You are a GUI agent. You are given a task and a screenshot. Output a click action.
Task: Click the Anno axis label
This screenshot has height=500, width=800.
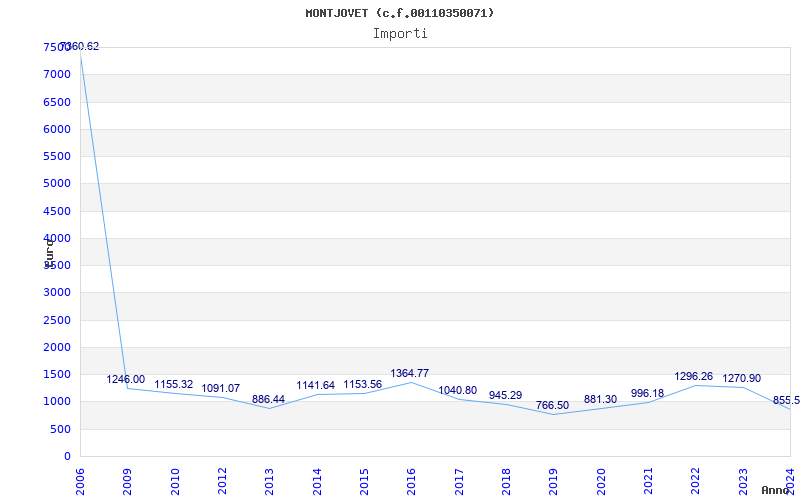click(776, 490)
